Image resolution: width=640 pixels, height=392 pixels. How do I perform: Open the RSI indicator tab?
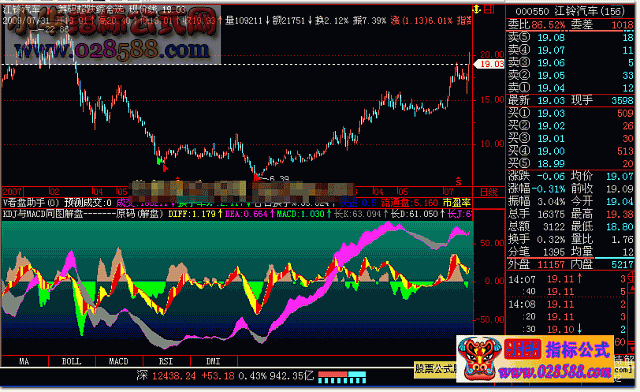[166, 361]
